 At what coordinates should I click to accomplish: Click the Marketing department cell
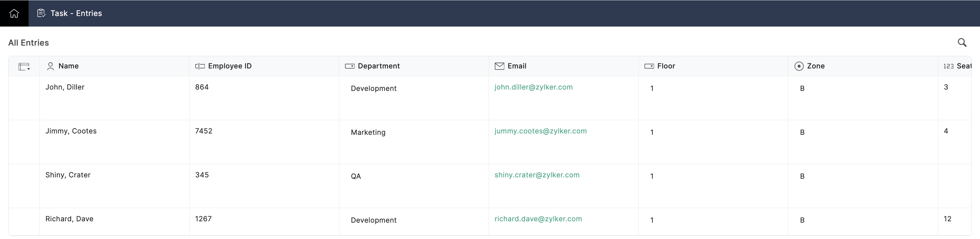[x=368, y=132]
